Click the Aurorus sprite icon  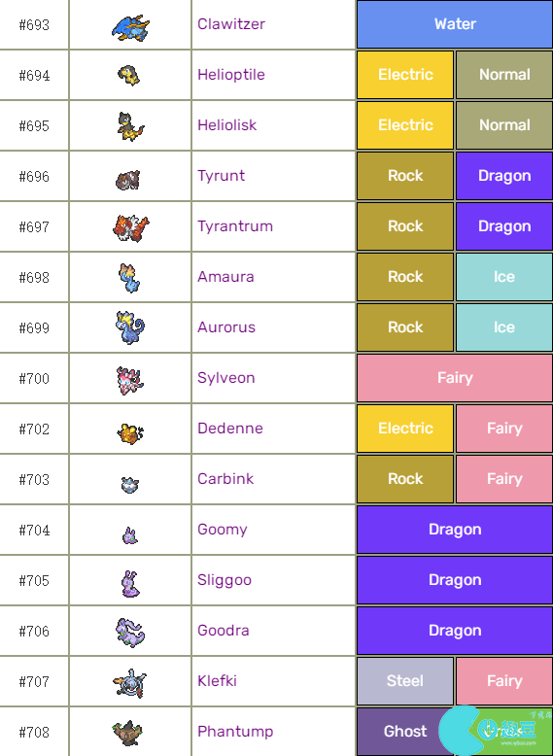click(129, 327)
